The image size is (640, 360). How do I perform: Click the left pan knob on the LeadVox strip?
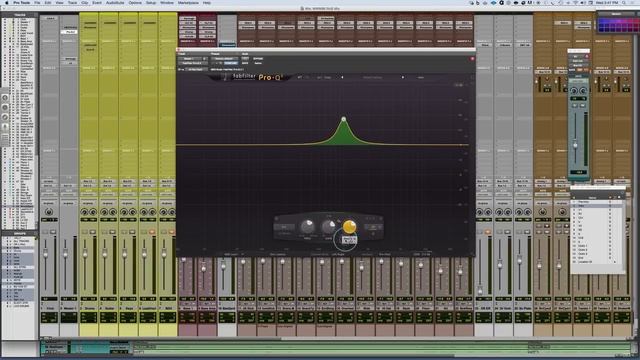pyautogui.click(x=144, y=212)
